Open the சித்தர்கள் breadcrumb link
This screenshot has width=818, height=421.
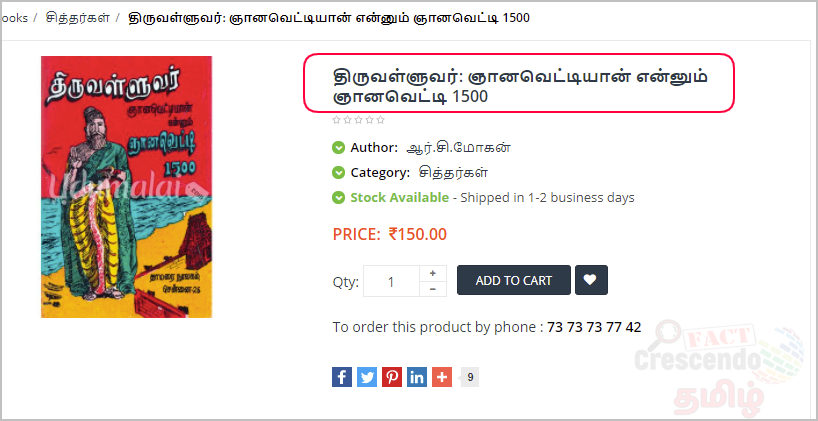pos(78,18)
